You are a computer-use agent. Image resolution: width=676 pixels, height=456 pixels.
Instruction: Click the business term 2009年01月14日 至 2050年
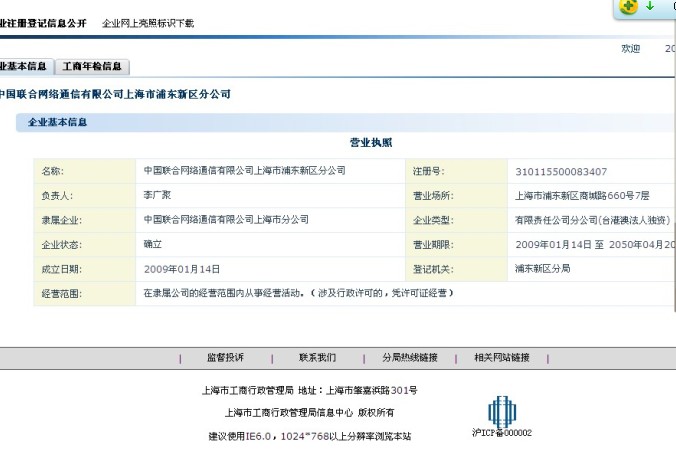[595, 245]
